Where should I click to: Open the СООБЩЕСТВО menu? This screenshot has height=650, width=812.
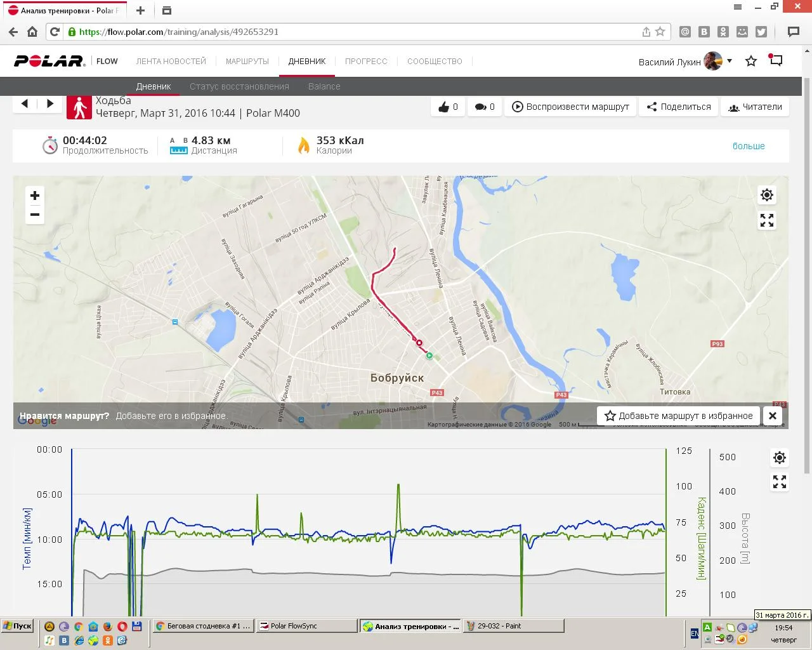point(435,62)
